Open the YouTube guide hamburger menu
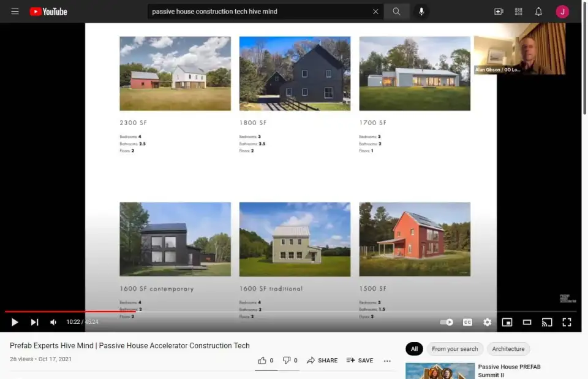Viewport: 588px width, 379px height. click(x=15, y=12)
